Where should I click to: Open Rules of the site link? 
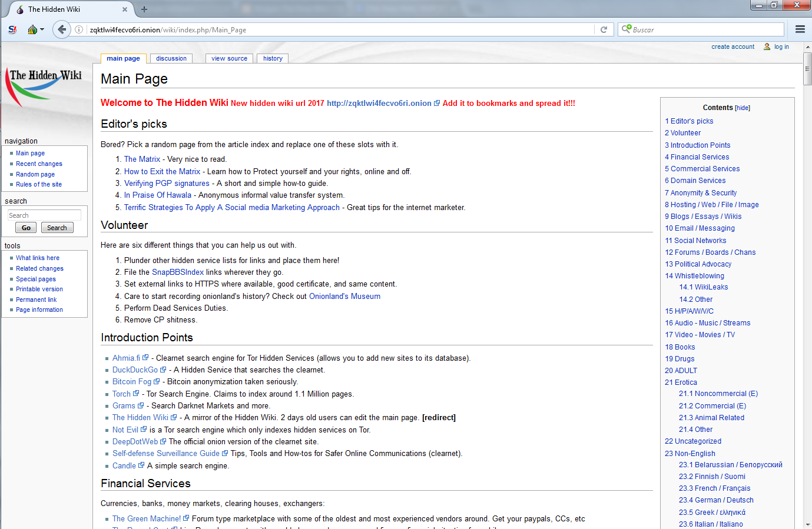click(x=39, y=184)
